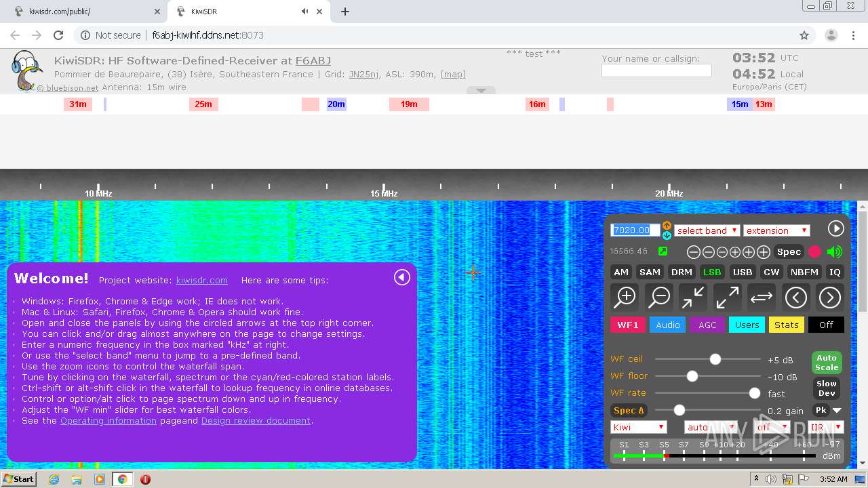
Task: Click the Pk peak button
Action: (821, 410)
